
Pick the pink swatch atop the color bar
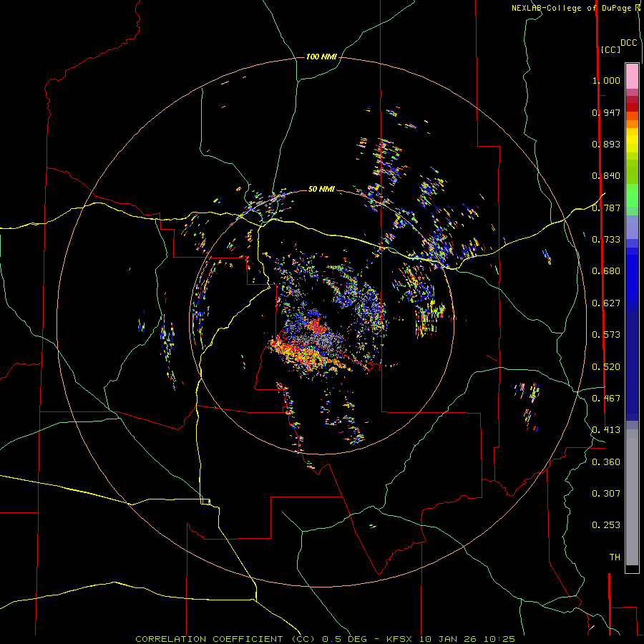tap(632, 77)
